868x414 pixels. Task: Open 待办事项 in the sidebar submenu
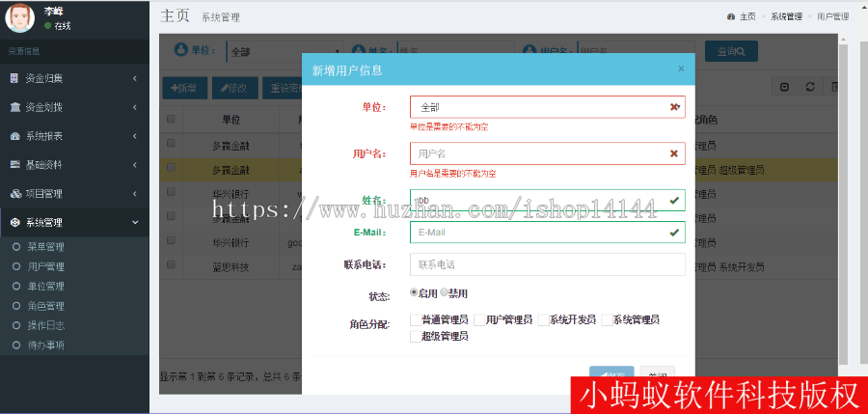click(46, 345)
